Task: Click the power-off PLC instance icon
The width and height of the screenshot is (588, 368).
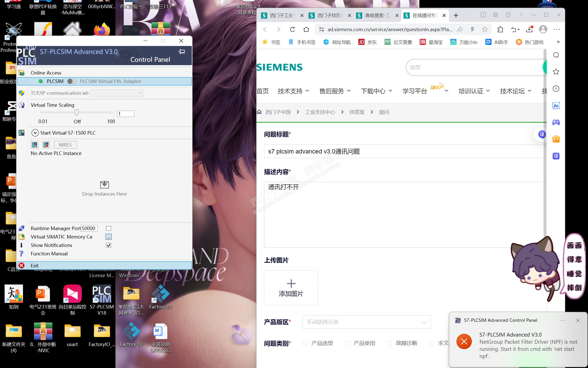Action: point(46,145)
